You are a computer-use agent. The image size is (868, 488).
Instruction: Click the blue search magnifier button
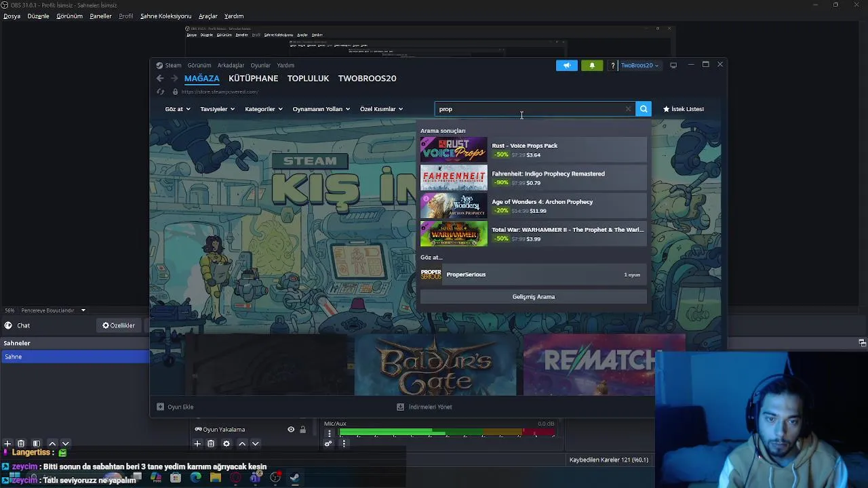[x=644, y=109]
